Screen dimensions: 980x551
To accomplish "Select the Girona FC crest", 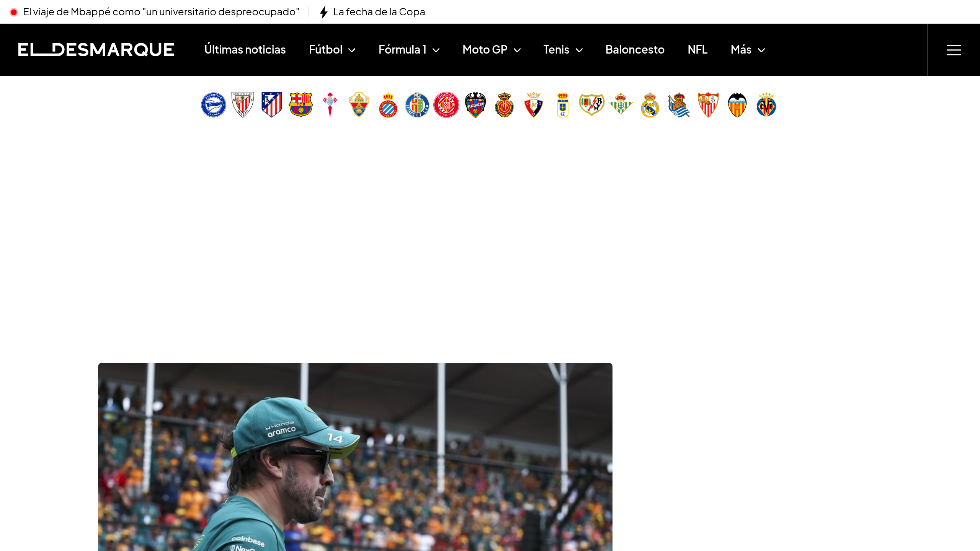I will tap(446, 105).
